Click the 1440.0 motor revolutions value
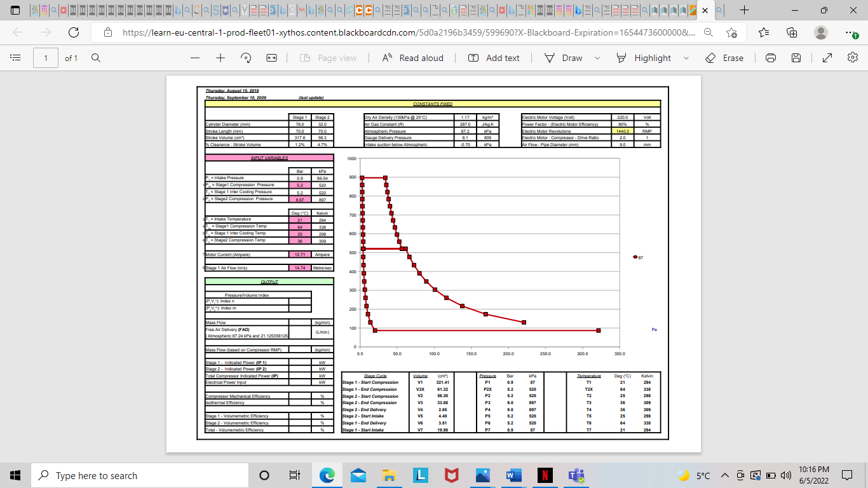The height and width of the screenshot is (488, 868). coord(622,131)
